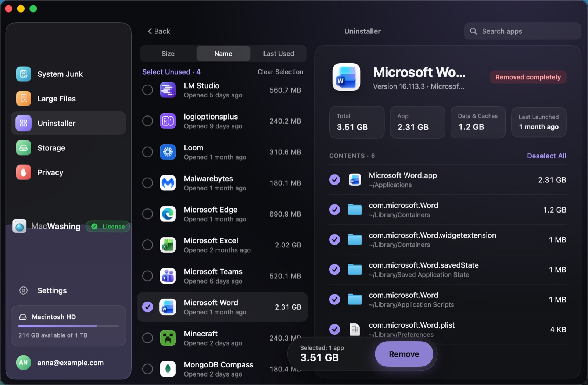Go Back to the previous screen
This screenshot has height=385, width=588.
click(x=159, y=31)
